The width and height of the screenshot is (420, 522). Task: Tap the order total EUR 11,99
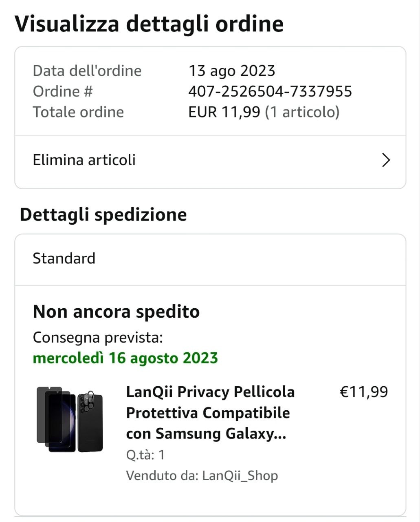224,112
